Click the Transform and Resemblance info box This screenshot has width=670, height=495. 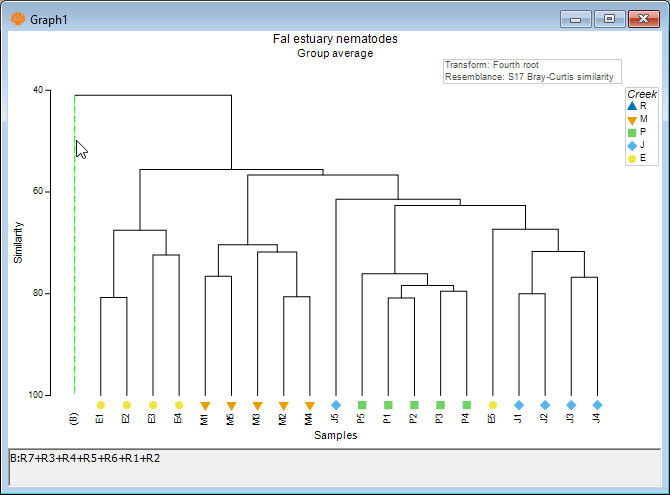532,71
